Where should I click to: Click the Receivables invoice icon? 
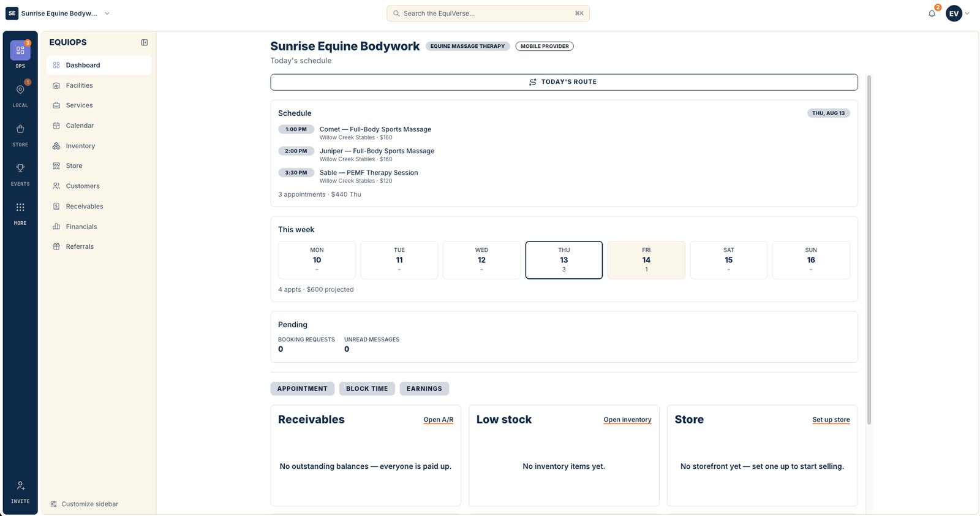[56, 207]
